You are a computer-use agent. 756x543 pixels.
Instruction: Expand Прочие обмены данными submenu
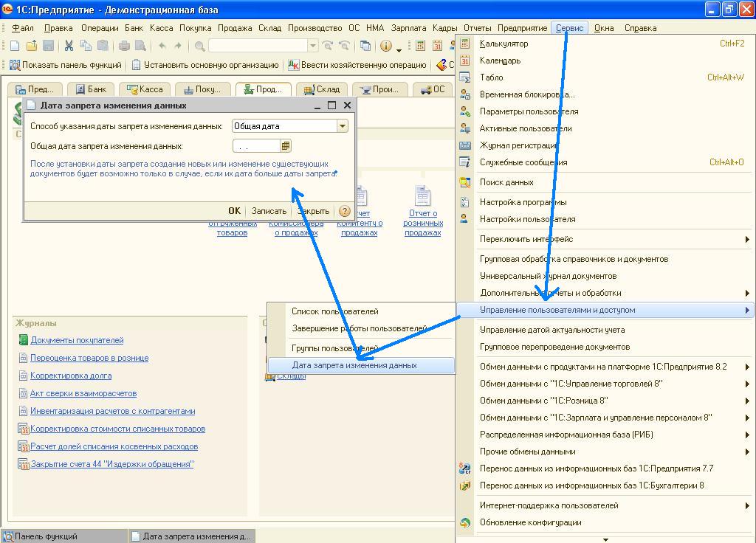point(605,452)
